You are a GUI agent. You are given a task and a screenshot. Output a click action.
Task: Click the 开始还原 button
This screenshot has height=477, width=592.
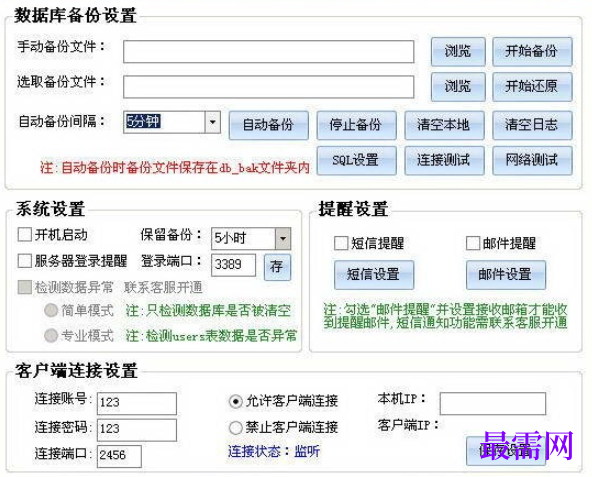(x=532, y=86)
